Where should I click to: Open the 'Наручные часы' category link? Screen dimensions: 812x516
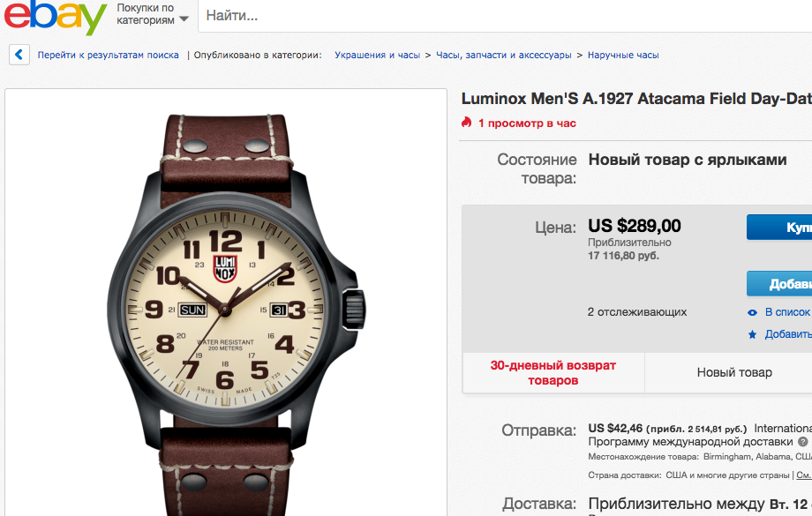(623, 55)
